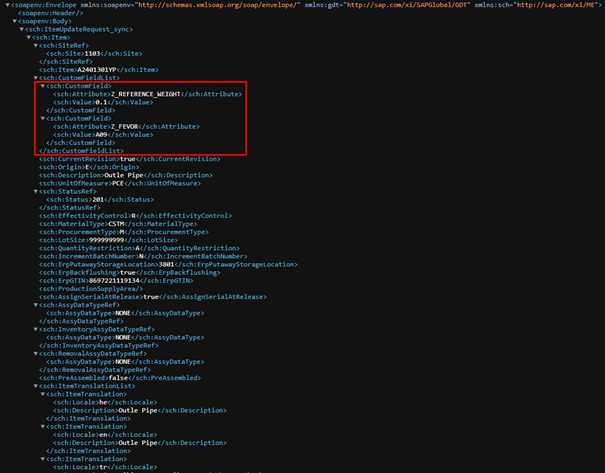The height and width of the screenshot is (473, 605).
Task: Collapse the soapenv:Envelope root node
Action: (x=4, y=6)
